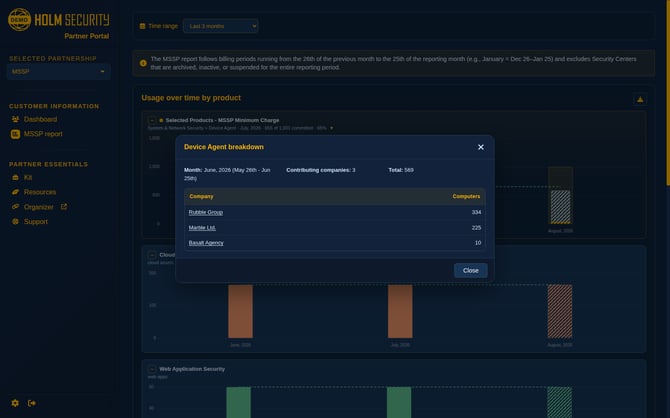
Task: Click the Organizer link icon
Action: point(15,206)
